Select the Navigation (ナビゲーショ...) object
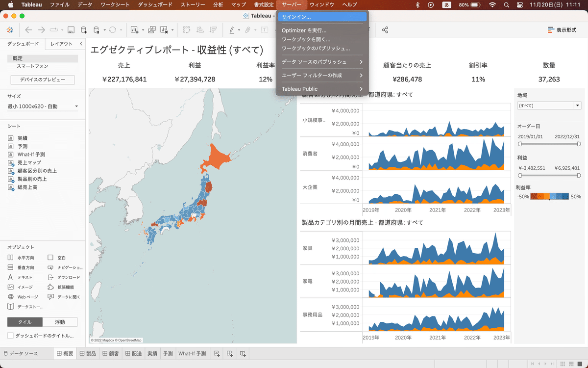588x368 pixels. [65, 267]
